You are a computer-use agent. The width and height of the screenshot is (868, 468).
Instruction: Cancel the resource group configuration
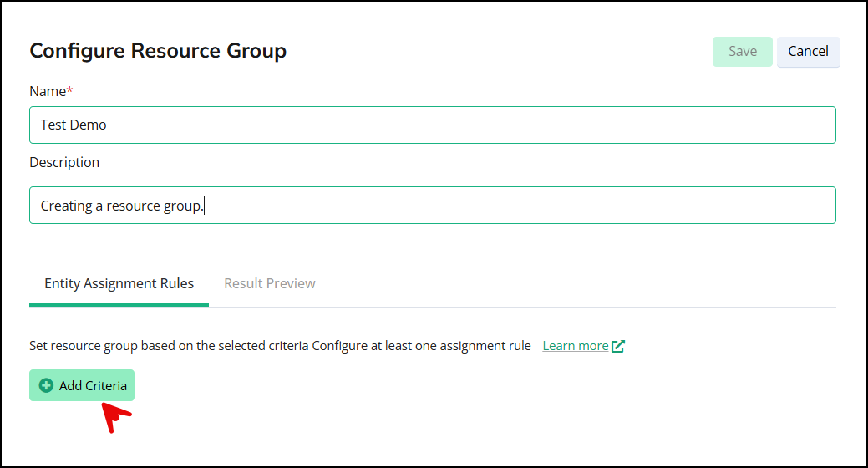pos(808,51)
